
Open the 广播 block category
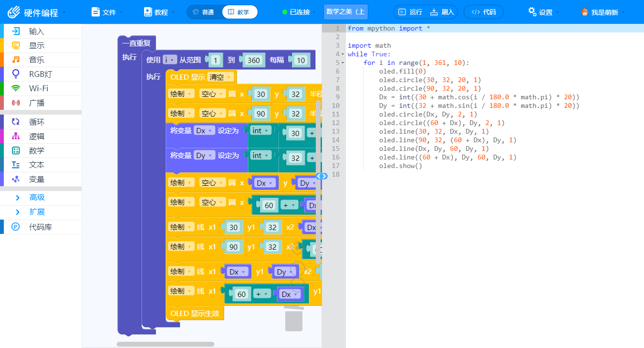(x=41, y=103)
